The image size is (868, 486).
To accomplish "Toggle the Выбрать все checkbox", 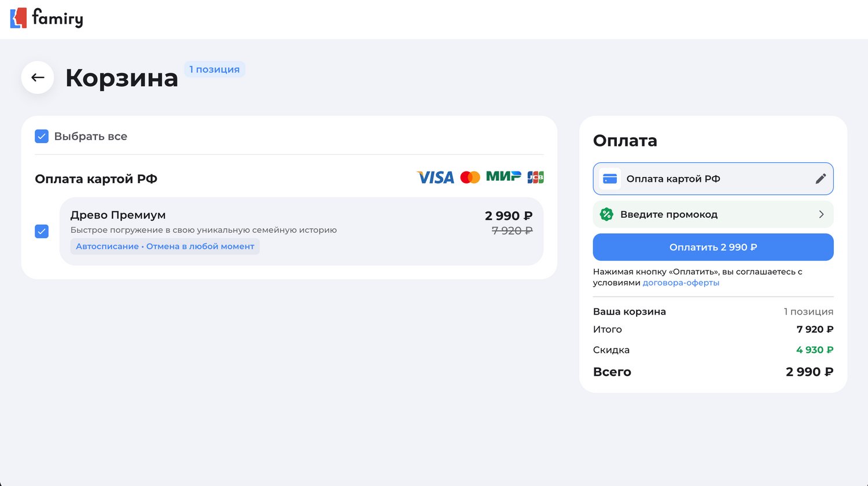I will pos(42,136).
